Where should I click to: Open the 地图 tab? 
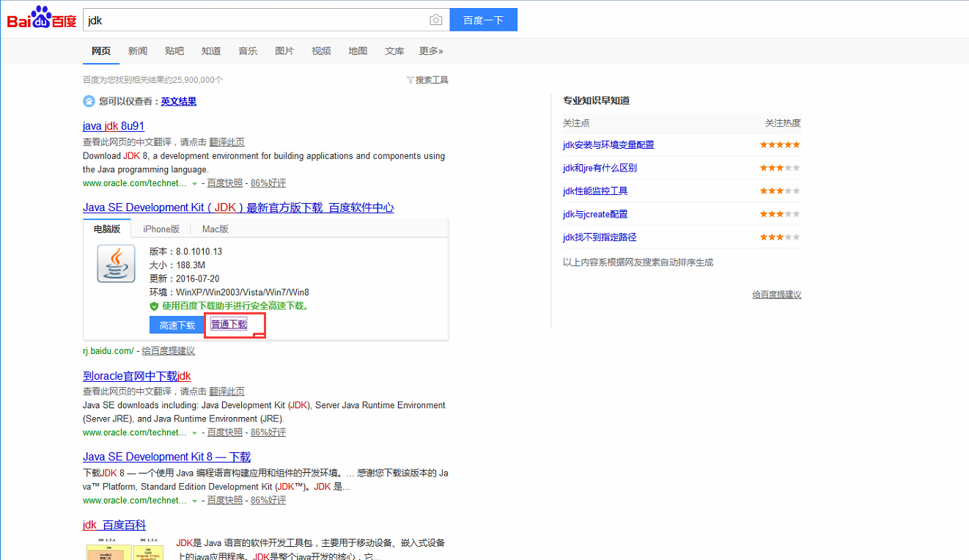(x=358, y=51)
